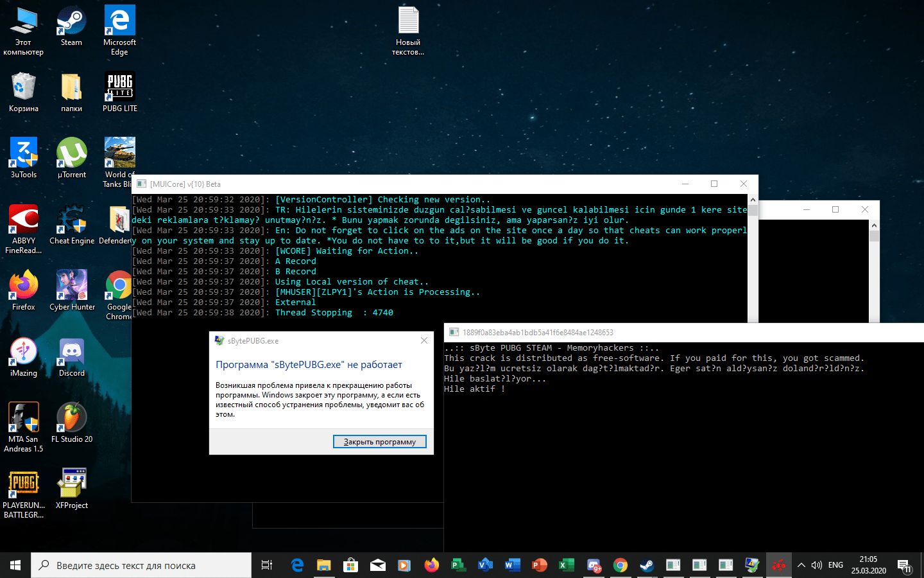Launch PowerPoint from the taskbar

pos(539,565)
